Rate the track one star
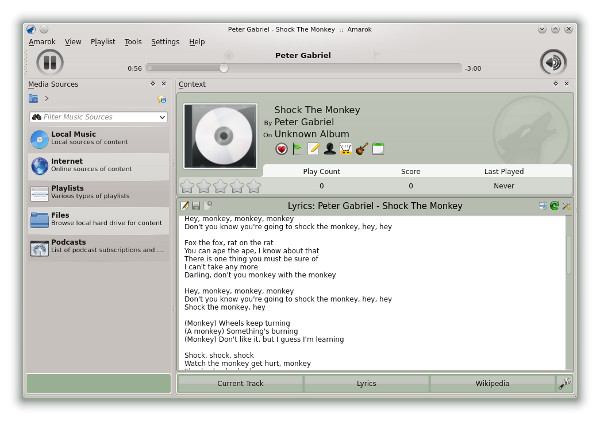The width and height of the screenshot is (600, 421). click(x=187, y=186)
